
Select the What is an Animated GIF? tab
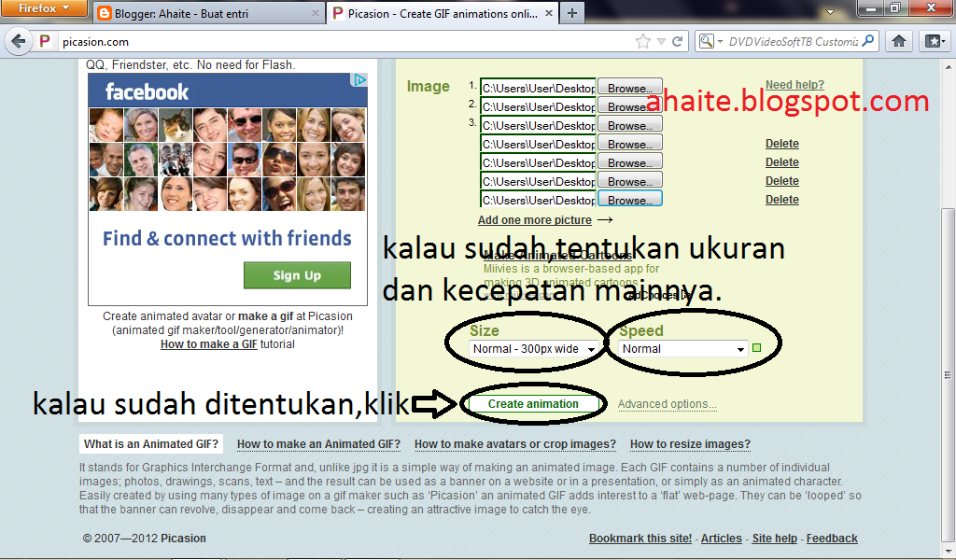(x=151, y=444)
